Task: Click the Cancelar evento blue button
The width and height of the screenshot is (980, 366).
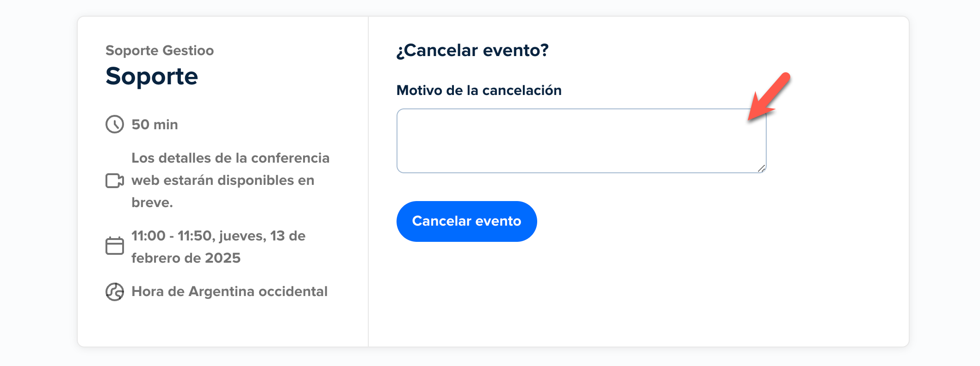Action: [x=466, y=221]
